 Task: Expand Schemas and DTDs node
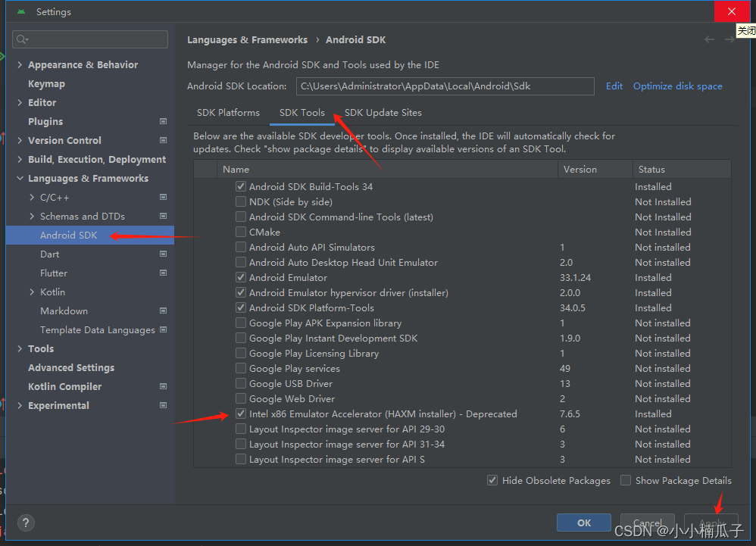[32, 216]
